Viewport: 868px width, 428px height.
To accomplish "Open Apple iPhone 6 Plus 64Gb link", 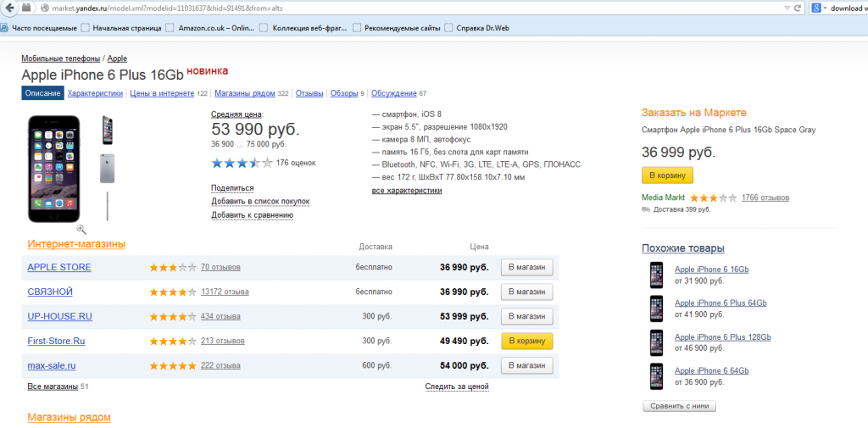I will [721, 303].
